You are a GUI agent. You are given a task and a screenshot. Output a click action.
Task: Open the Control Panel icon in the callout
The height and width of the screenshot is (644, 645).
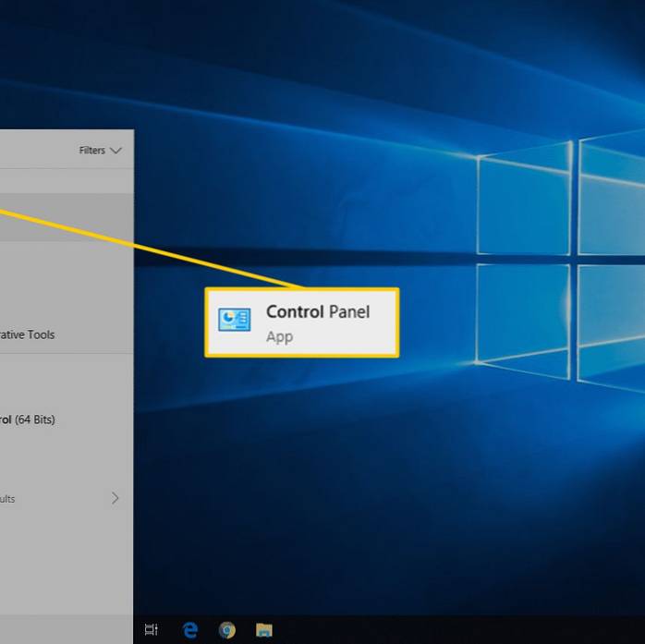pyautogui.click(x=234, y=320)
